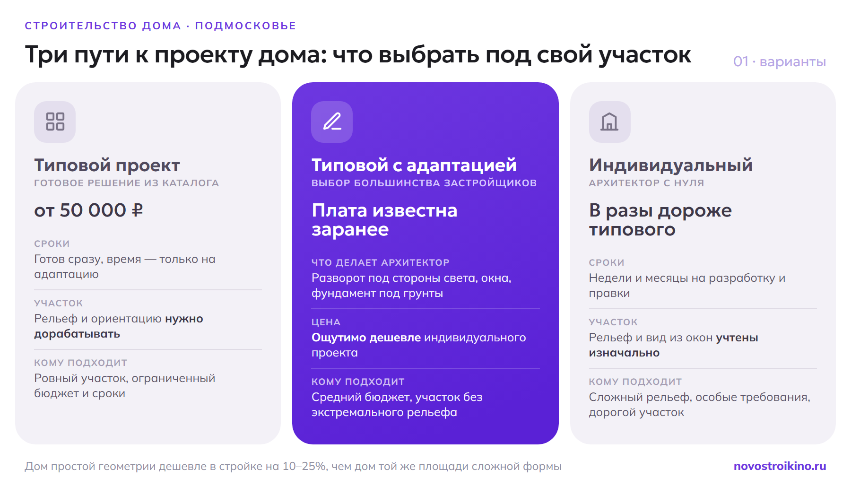Click the ЦЕНА label in the purple card
This screenshot has height=504, width=851.
point(326,322)
